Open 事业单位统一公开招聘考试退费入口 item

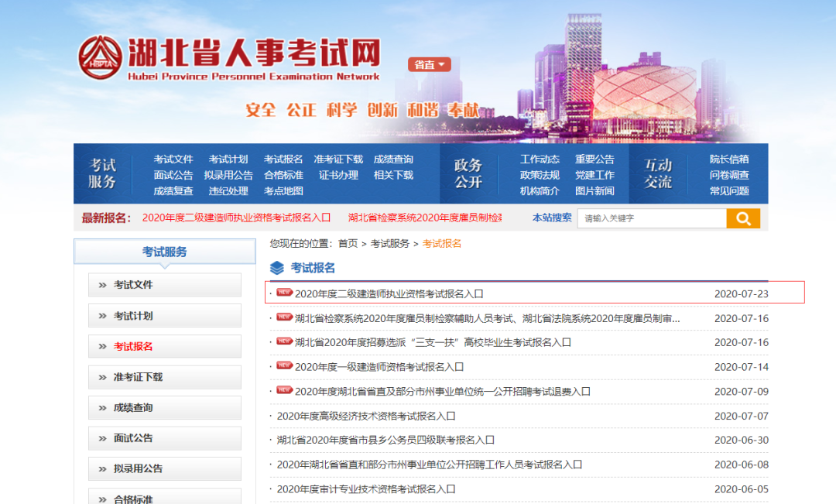(443, 392)
